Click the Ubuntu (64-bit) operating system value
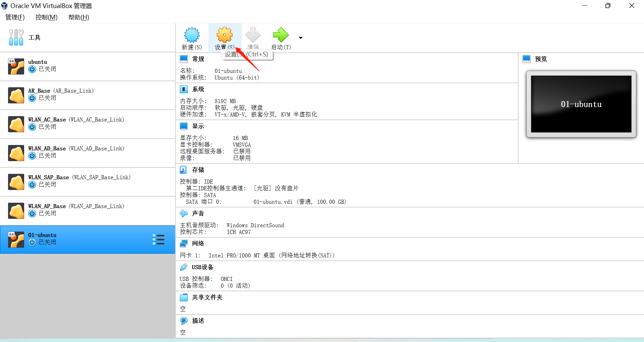The height and width of the screenshot is (342, 644). click(x=237, y=78)
